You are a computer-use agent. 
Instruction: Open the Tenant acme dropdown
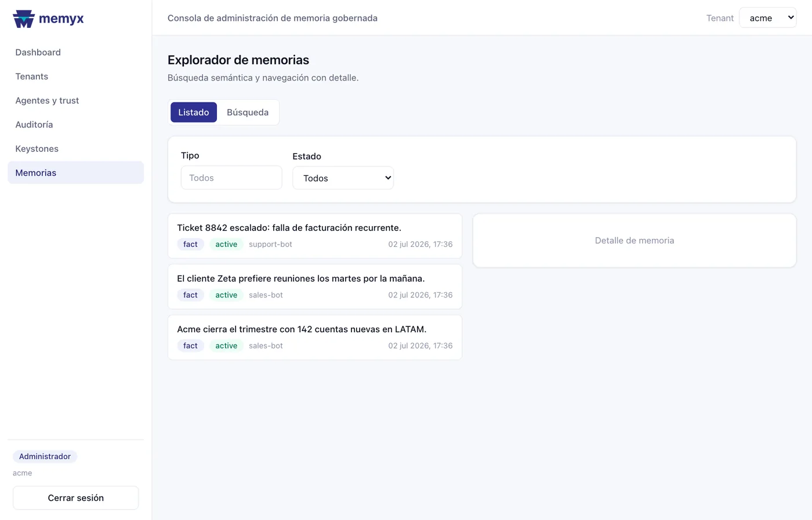pyautogui.click(x=768, y=18)
